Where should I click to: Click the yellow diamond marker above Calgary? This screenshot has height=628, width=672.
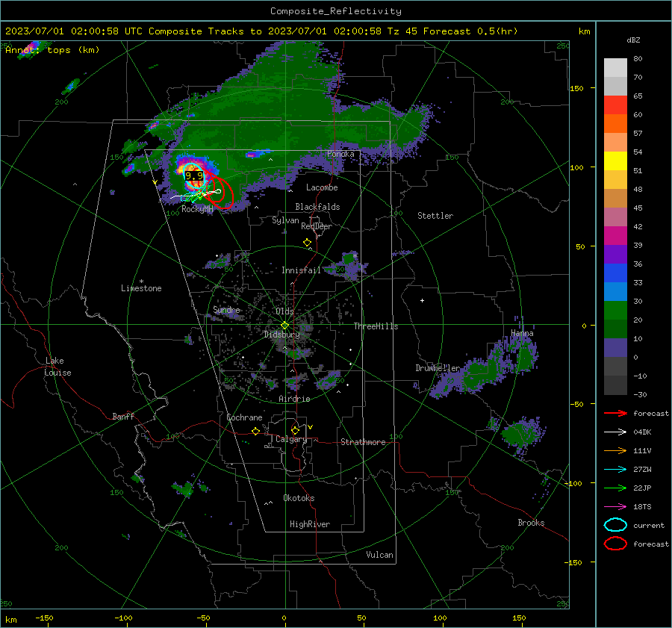pyautogui.click(x=295, y=430)
